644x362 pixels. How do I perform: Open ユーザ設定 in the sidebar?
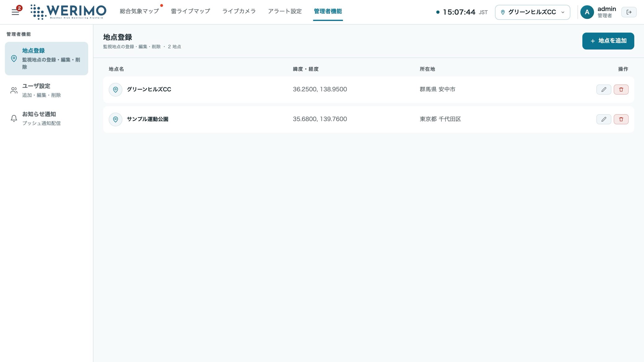click(x=46, y=90)
